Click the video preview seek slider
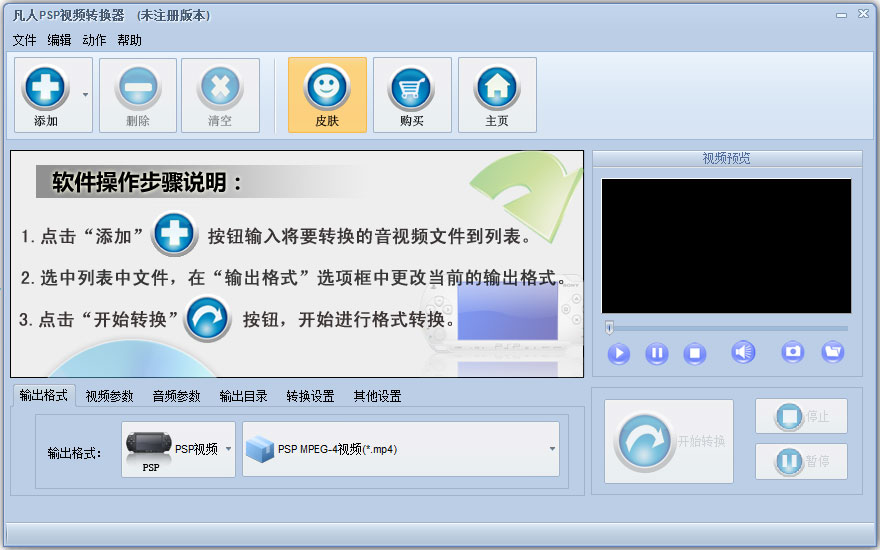The width and height of the screenshot is (880, 550). click(x=727, y=328)
